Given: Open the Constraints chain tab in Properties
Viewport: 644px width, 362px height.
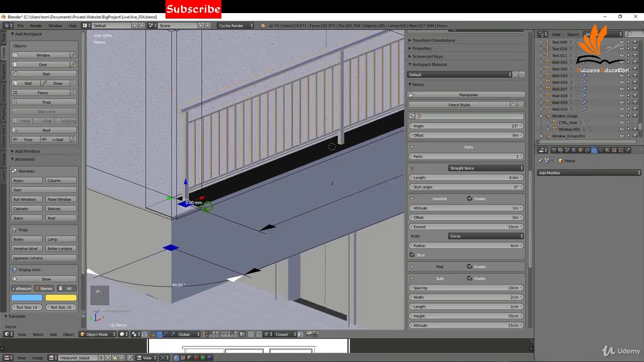Looking at the screenshot, I should coord(587,150).
